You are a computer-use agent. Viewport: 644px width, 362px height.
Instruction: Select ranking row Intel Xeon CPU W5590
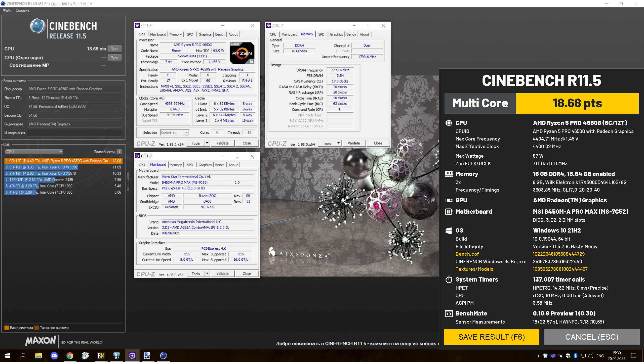point(63,167)
